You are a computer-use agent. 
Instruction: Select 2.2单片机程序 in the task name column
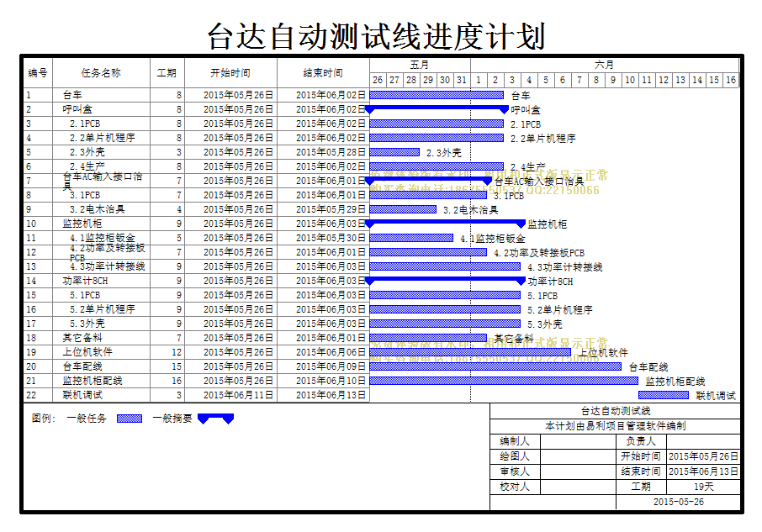point(103,138)
